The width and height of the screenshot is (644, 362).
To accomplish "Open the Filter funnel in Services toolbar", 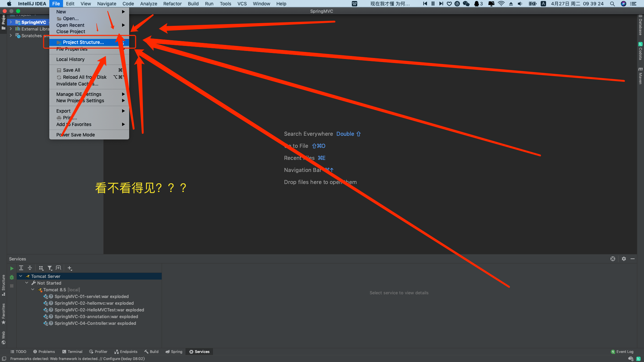I will click(x=50, y=268).
